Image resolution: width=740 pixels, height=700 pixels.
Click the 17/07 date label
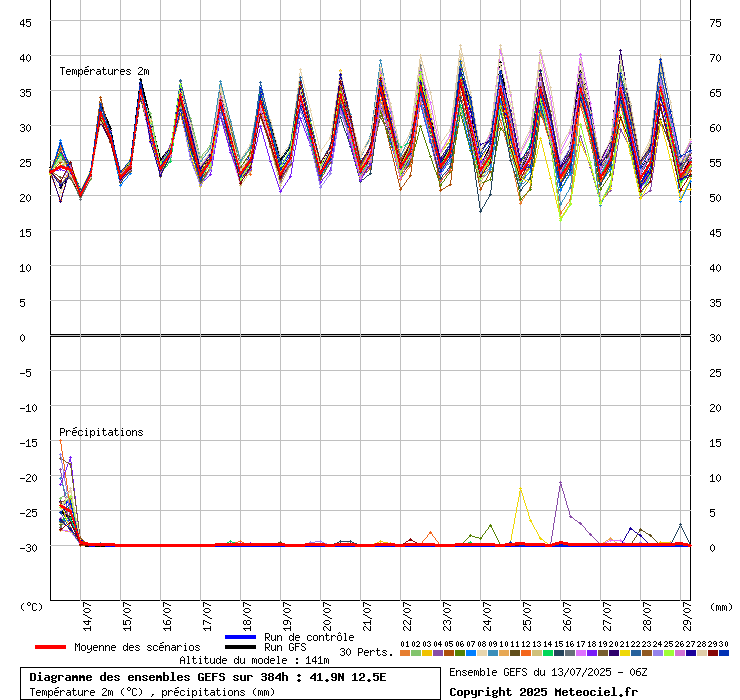[x=207, y=616]
